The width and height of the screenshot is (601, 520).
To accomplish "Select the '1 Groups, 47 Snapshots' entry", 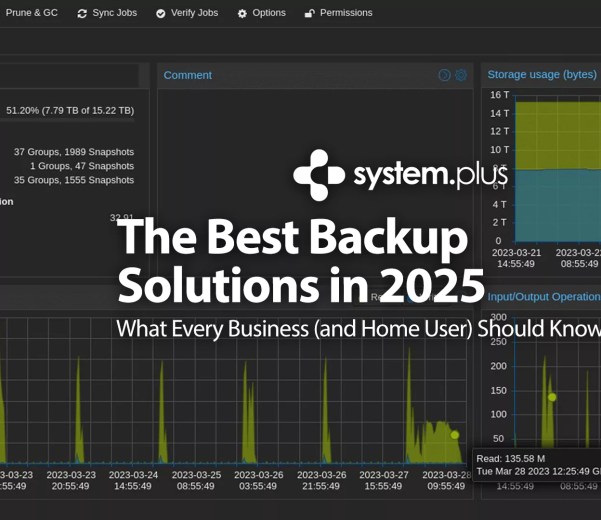I will click(82, 166).
